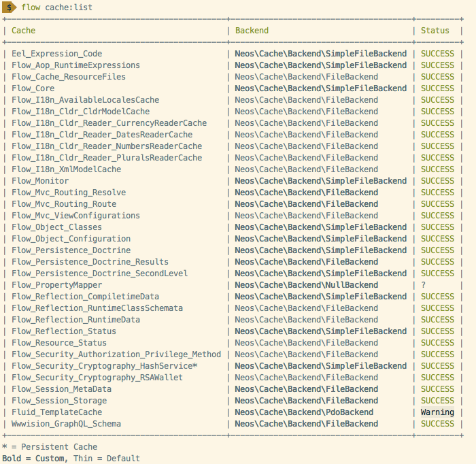Click SUCCESS status in the Flow_Session_Storage row

[437, 401]
